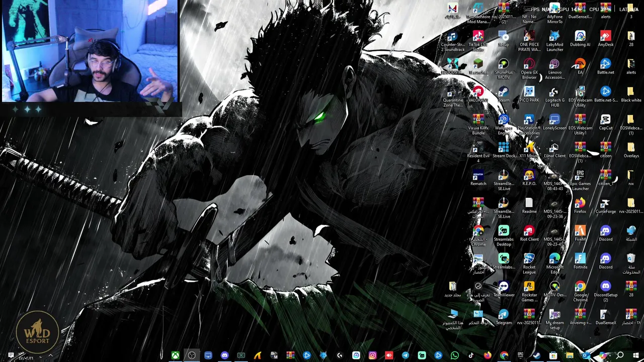The image size is (644, 362).
Task: Open PlayStation Accessories desktop shortcut
Action: (x=529, y=125)
